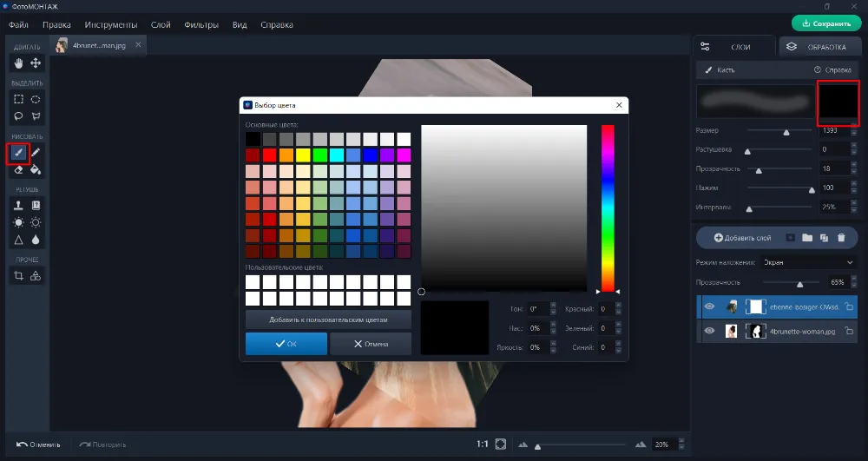The width and height of the screenshot is (868, 461).
Task: Select the Clone Stamp retouch tool
Action: point(18,206)
